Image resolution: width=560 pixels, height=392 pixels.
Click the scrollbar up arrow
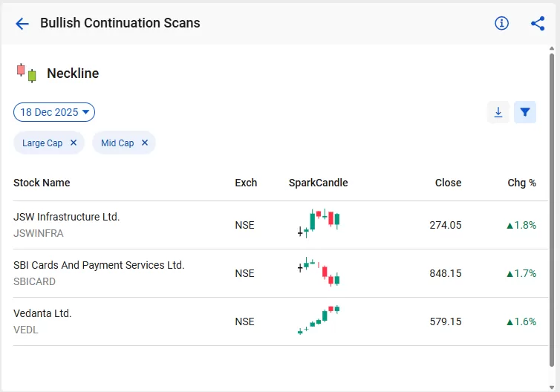point(552,48)
